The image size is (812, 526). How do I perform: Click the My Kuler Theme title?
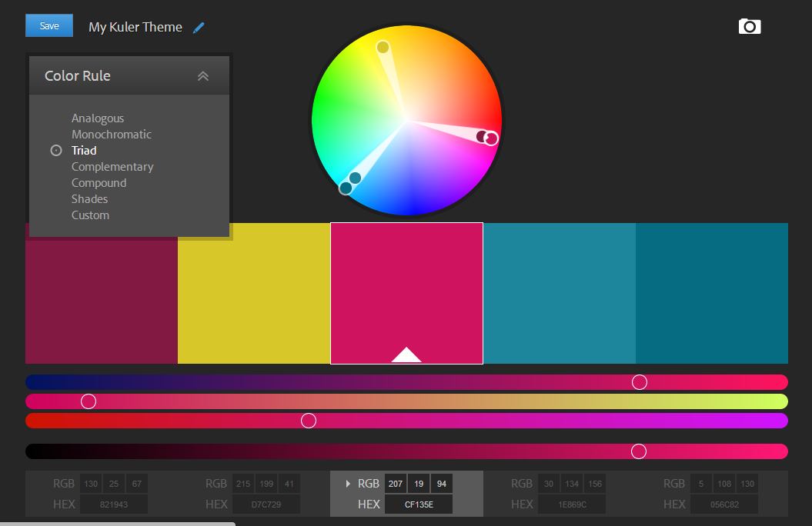tap(135, 27)
